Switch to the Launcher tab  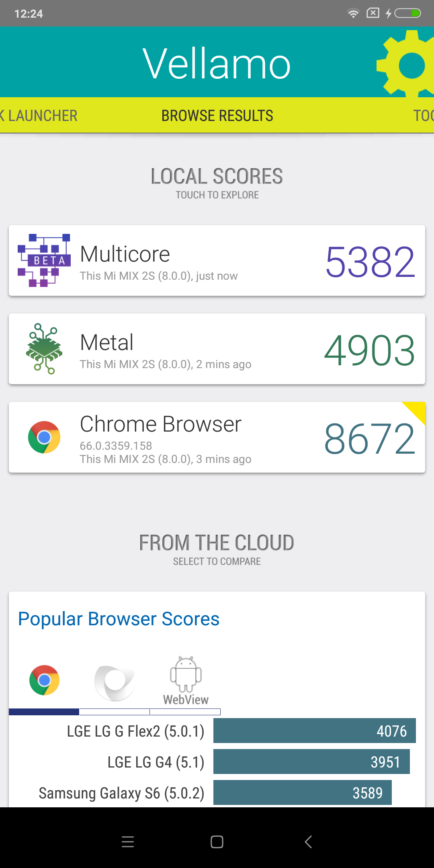pos(39,116)
